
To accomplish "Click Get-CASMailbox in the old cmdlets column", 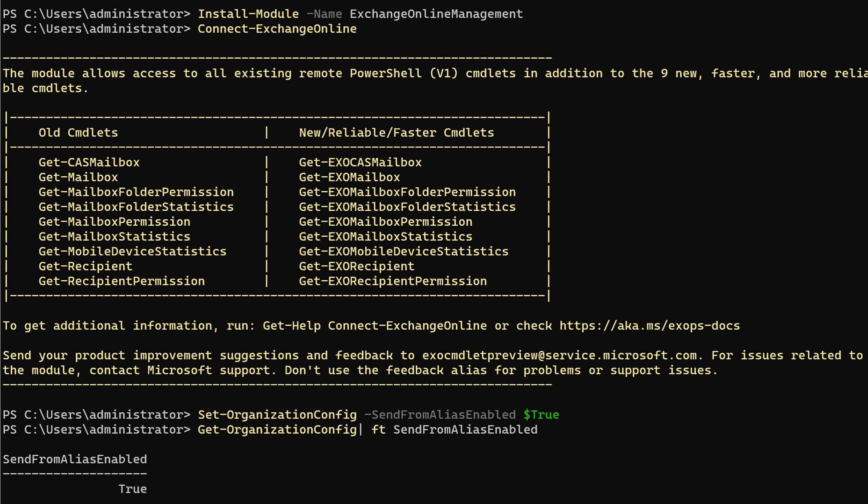I will pyautogui.click(x=89, y=163).
